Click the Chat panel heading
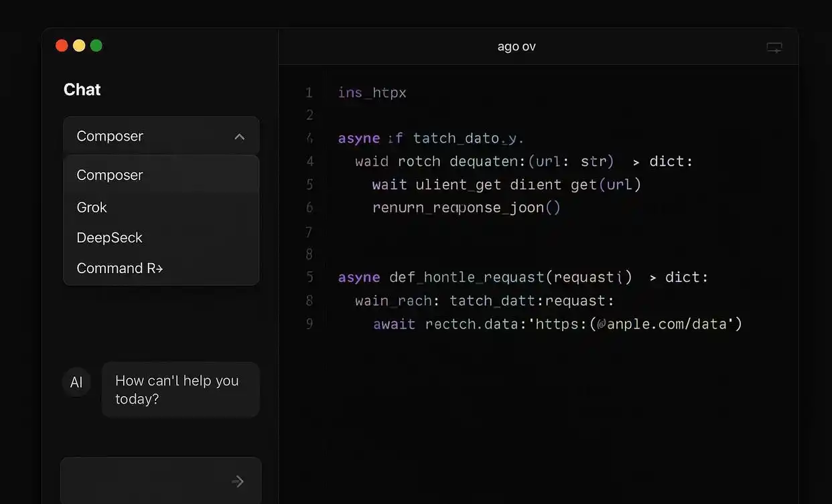This screenshot has width=832, height=504. tap(82, 90)
